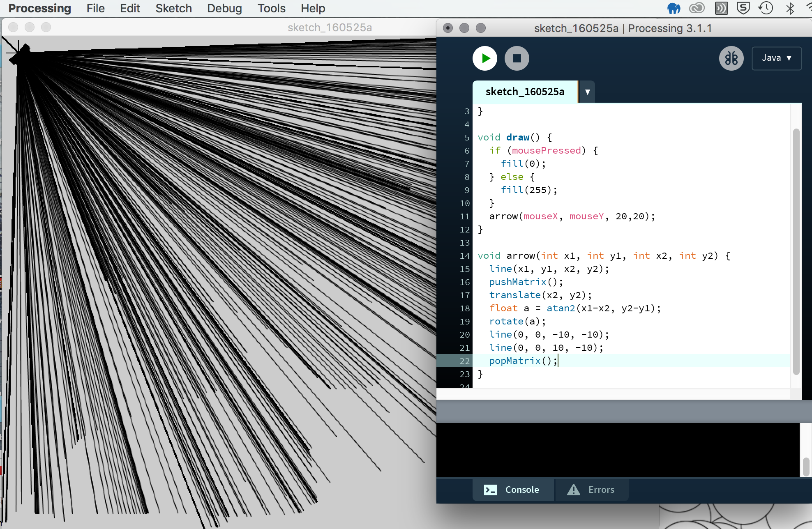Click the shield 5 menu bar icon
The height and width of the screenshot is (529, 812).
(743, 8)
